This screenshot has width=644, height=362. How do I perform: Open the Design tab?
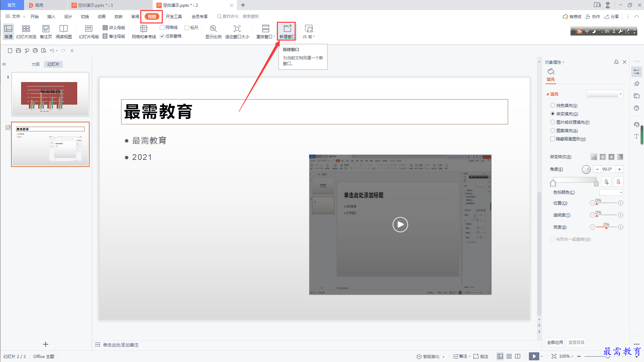pos(68,16)
